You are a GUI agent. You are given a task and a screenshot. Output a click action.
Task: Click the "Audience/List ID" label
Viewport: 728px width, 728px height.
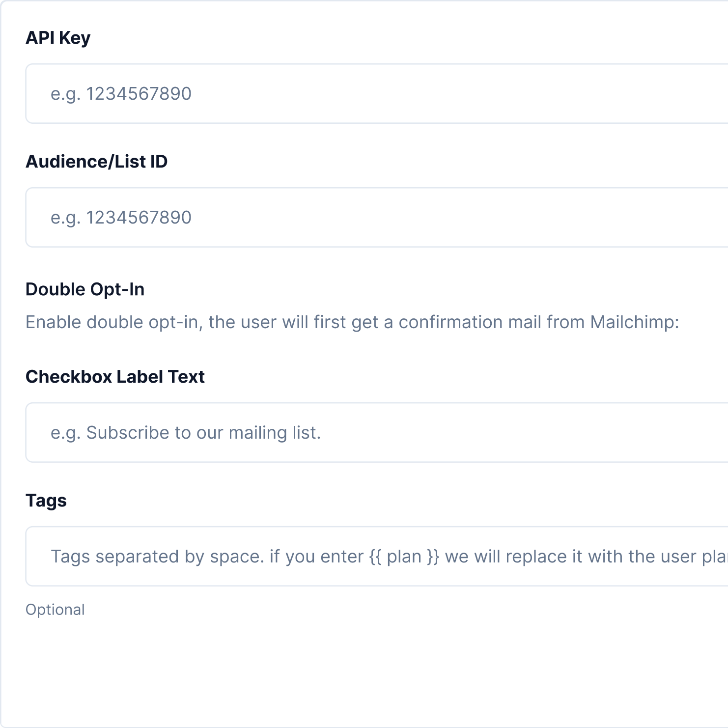coord(97,162)
